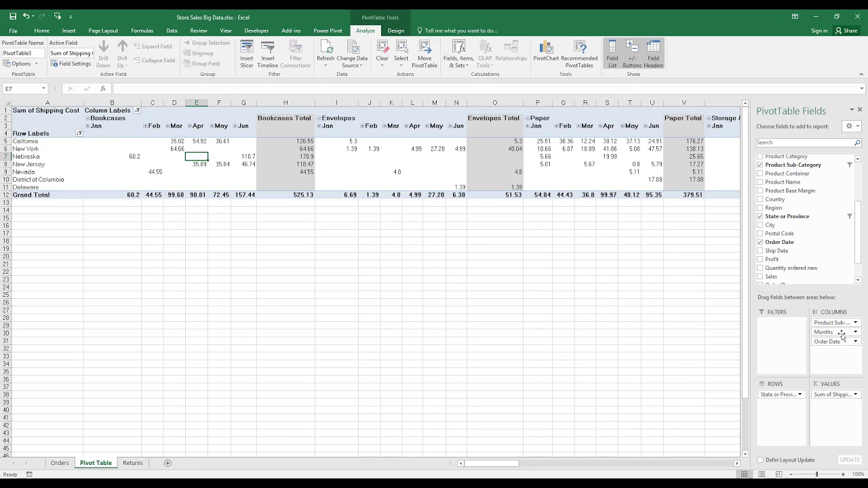Click the insert function fx icon
Viewport: 868px width, 488px height.
(x=103, y=89)
